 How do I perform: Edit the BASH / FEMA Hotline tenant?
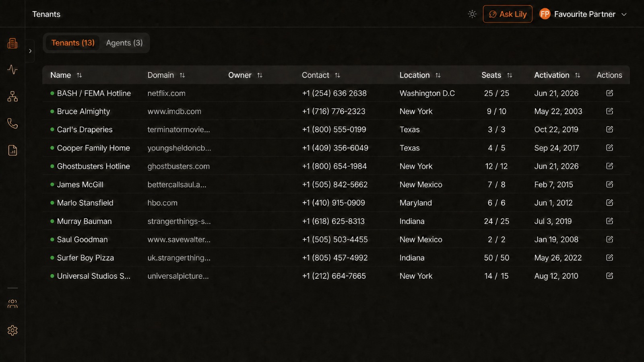click(x=609, y=93)
